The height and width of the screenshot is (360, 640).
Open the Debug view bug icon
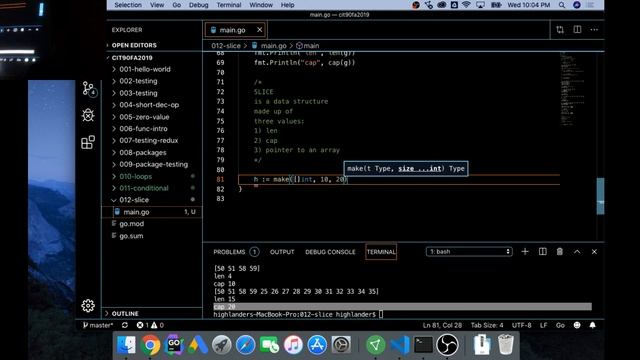click(x=88, y=115)
